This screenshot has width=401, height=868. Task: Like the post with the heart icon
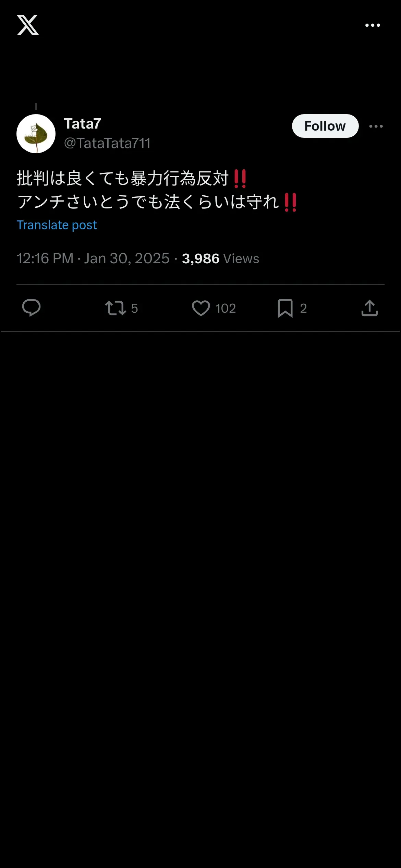click(201, 308)
